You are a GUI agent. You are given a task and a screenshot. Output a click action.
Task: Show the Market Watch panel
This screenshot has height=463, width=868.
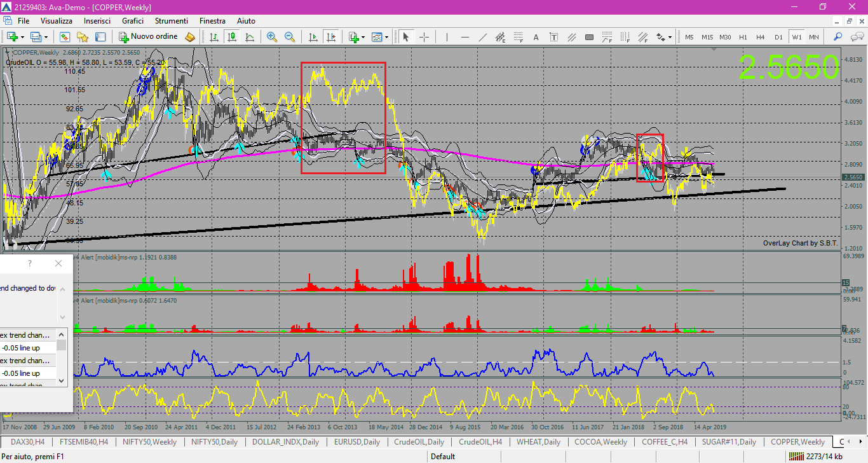coord(65,37)
